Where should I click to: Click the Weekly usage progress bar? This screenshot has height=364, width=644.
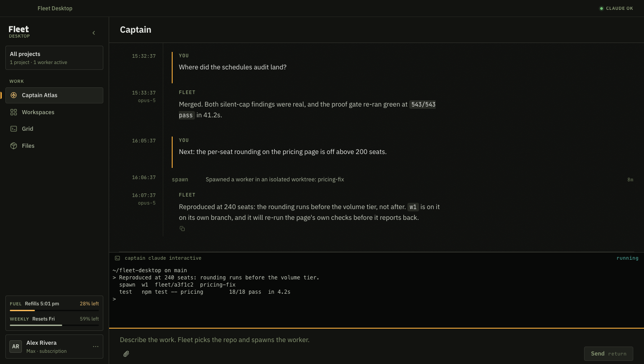click(x=54, y=325)
